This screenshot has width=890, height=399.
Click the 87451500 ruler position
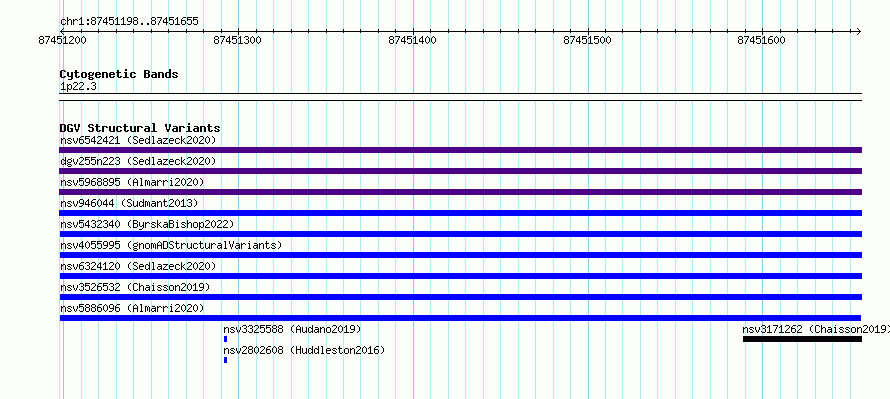click(x=587, y=40)
